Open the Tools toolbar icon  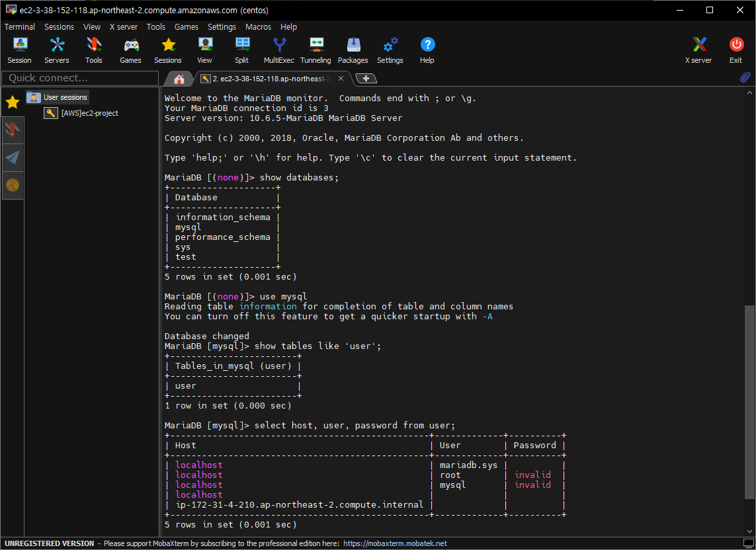94,50
